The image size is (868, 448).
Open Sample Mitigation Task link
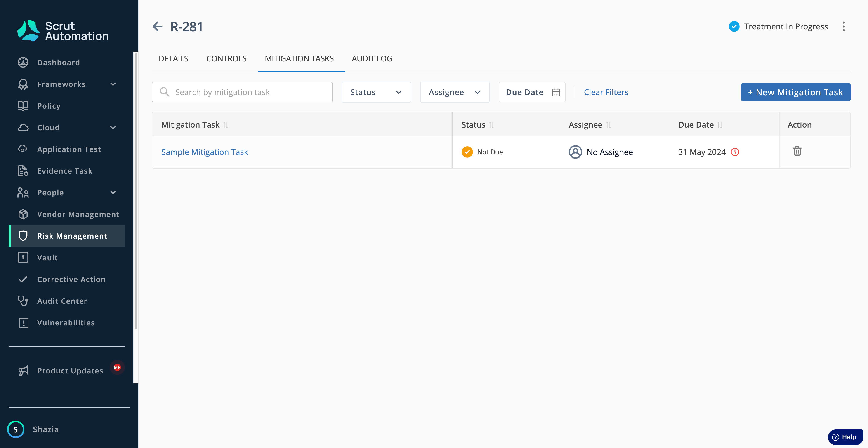point(205,152)
